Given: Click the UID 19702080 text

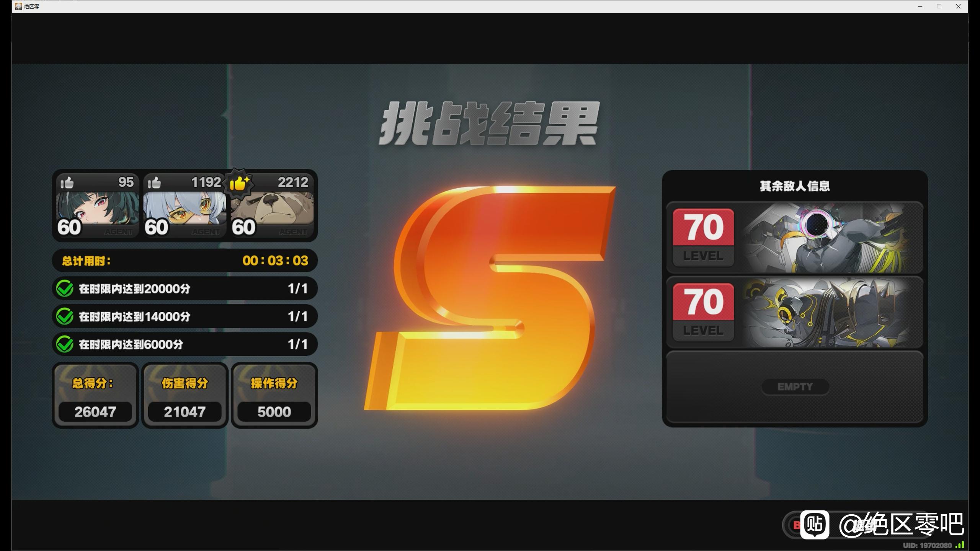Looking at the screenshot, I should point(927,545).
